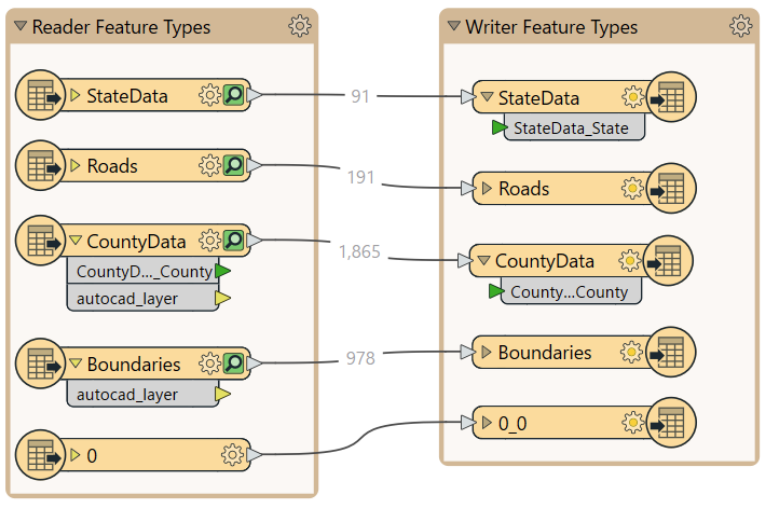Click the 1,865 feature count on connection
This screenshot has width=767, height=506.
coord(360,252)
